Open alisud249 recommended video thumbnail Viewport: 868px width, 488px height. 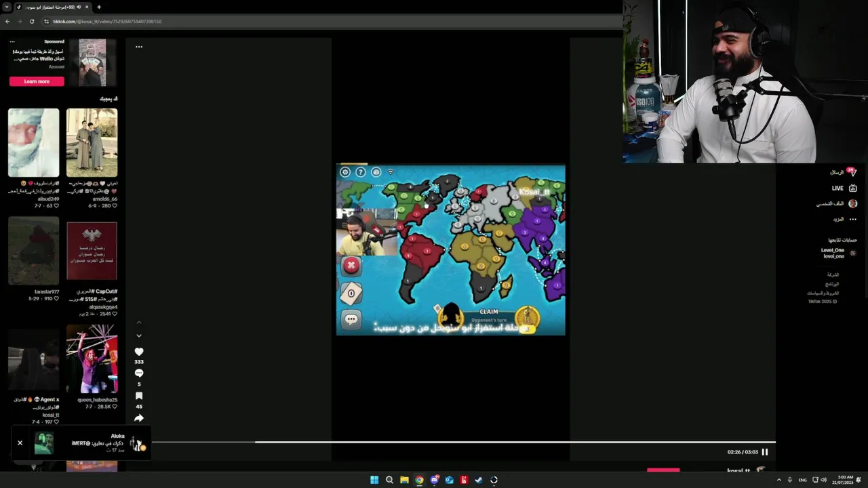click(34, 142)
